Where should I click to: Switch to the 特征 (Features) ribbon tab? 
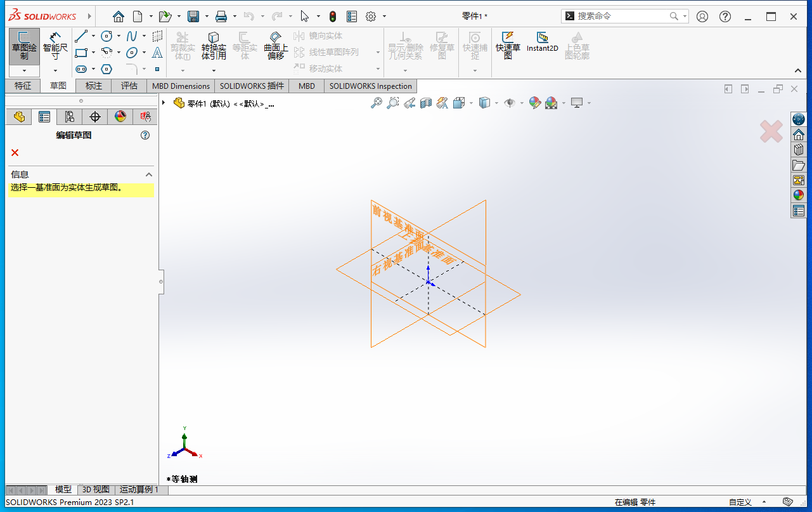(x=22, y=86)
